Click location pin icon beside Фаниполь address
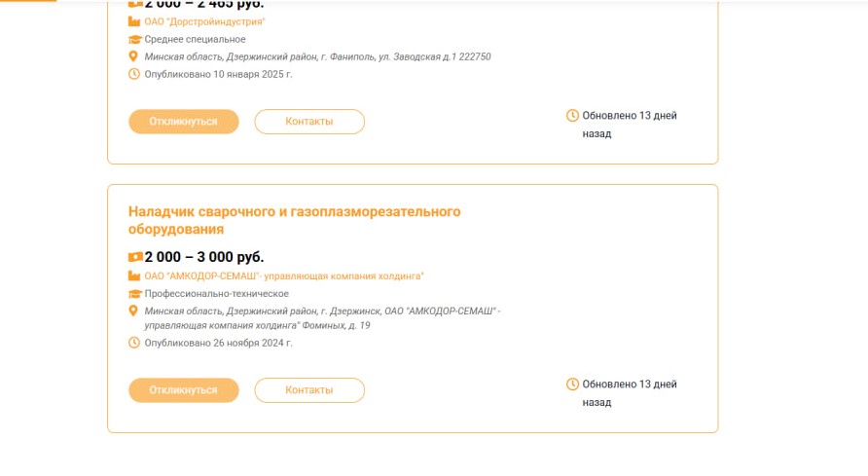 tap(133, 56)
